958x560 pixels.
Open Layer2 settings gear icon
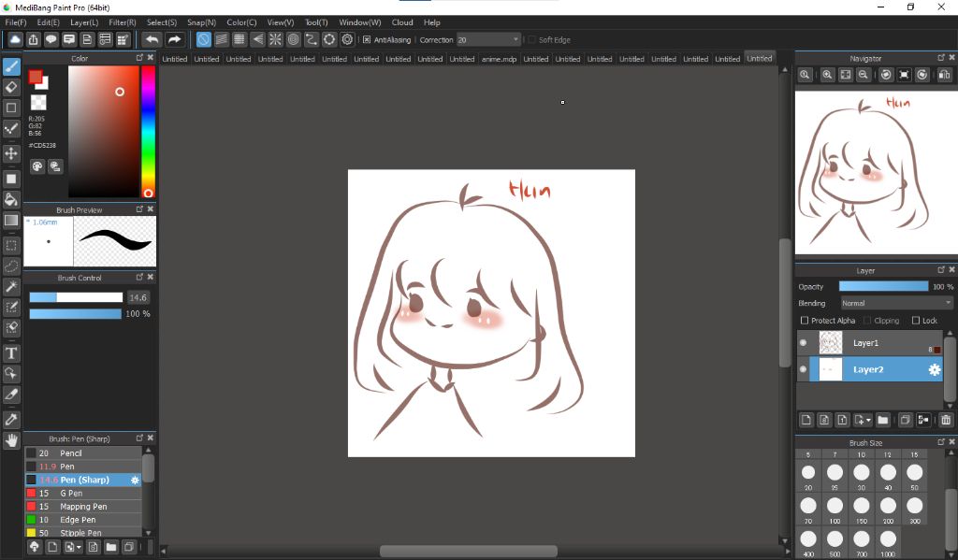point(934,370)
